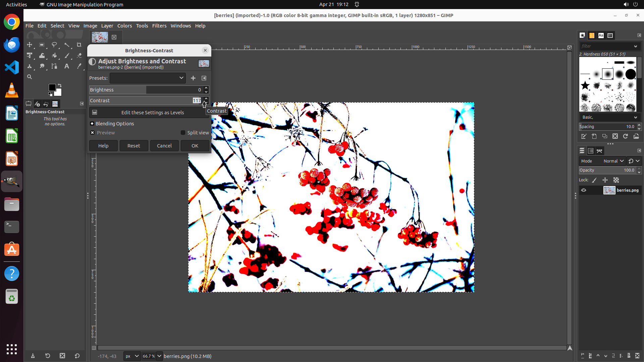Image resolution: width=644 pixels, height=362 pixels.
Task: Click Edit these Settings as Levels
Action: pyautogui.click(x=149, y=113)
